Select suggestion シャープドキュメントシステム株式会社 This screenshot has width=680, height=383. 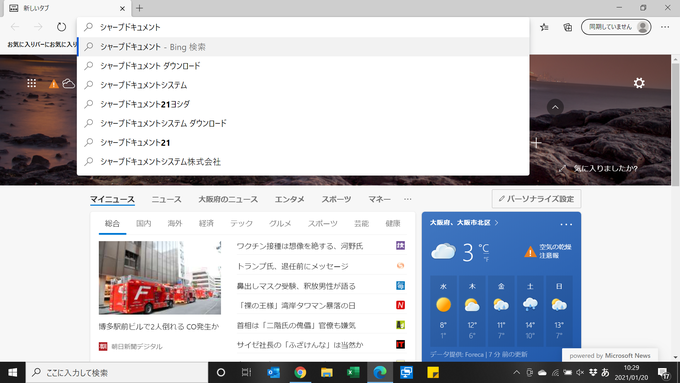tap(303, 161)
